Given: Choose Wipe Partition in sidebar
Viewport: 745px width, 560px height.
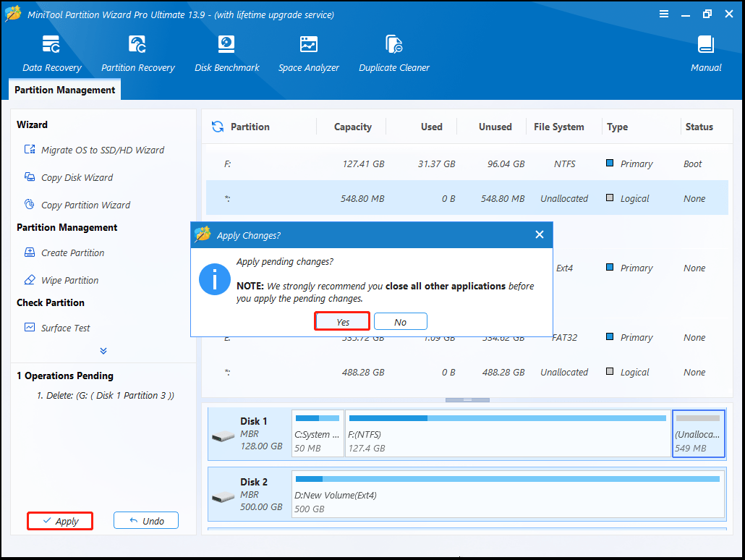Looking at the screenshot, I should tap(61, 280).
